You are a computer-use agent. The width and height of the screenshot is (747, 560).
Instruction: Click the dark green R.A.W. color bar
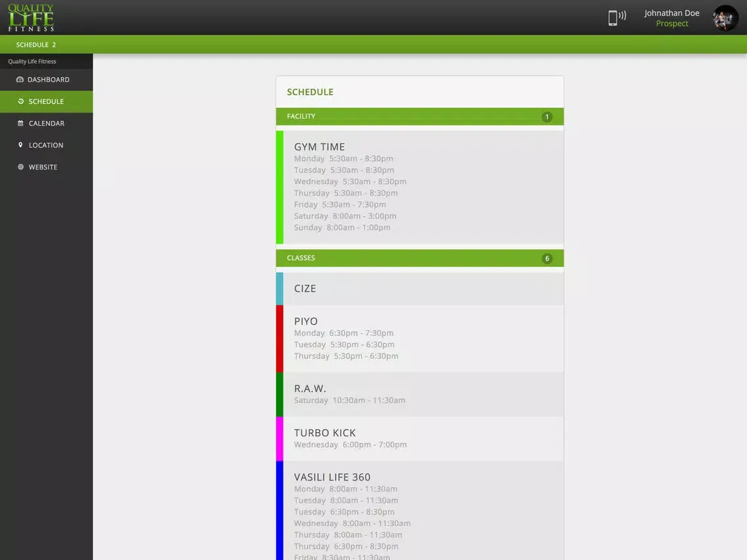(279, 394)
